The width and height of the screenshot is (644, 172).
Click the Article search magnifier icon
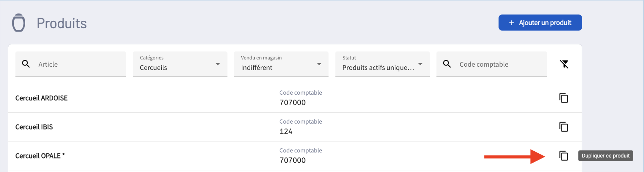click(x=26, y=64)
